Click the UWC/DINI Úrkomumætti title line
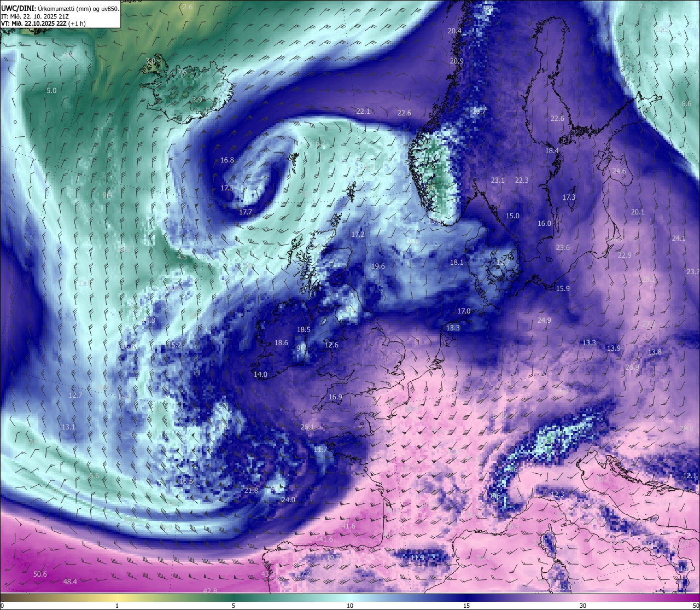700x610 pixels. point(60,9)
